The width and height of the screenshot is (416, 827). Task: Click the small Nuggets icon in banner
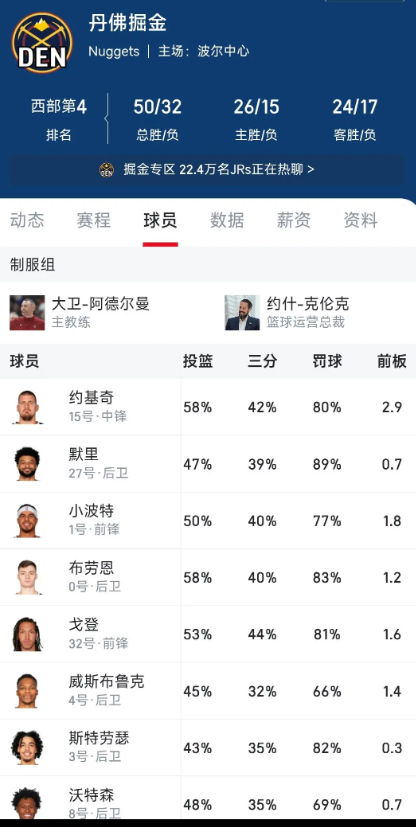107,169
